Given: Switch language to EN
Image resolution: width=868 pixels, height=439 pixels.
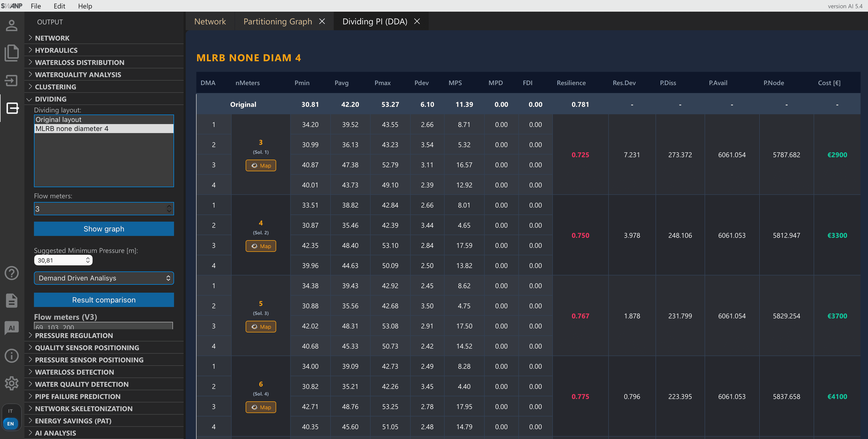Looking at the screenshot, I should 10,424.
